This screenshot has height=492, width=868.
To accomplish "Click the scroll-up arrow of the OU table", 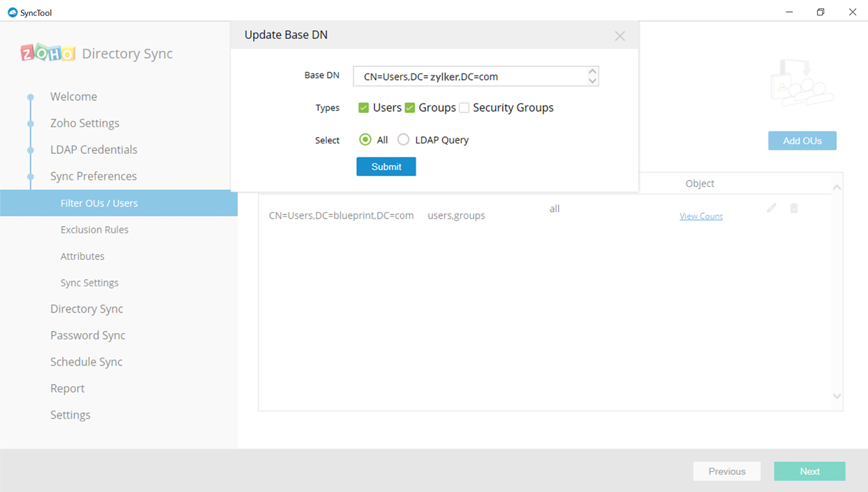I will [x=837, y=188].
